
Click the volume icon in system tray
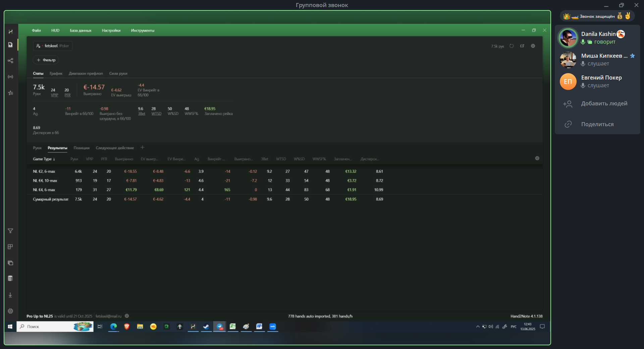click(491, 327)
